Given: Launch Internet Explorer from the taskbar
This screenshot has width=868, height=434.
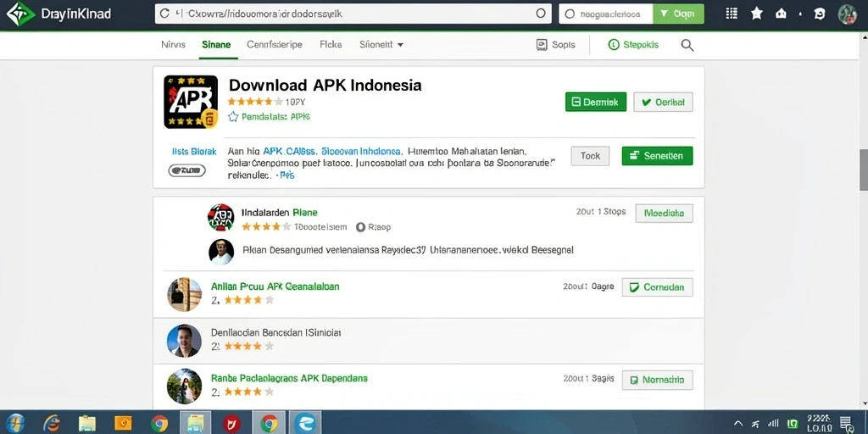Looking at the screenshot, I should pos(51,423).
